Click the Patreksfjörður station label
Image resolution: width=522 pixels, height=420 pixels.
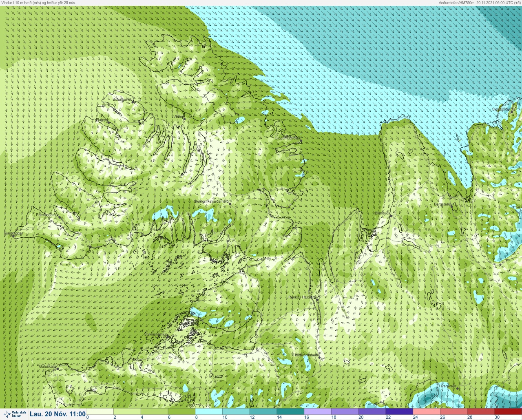47,214
